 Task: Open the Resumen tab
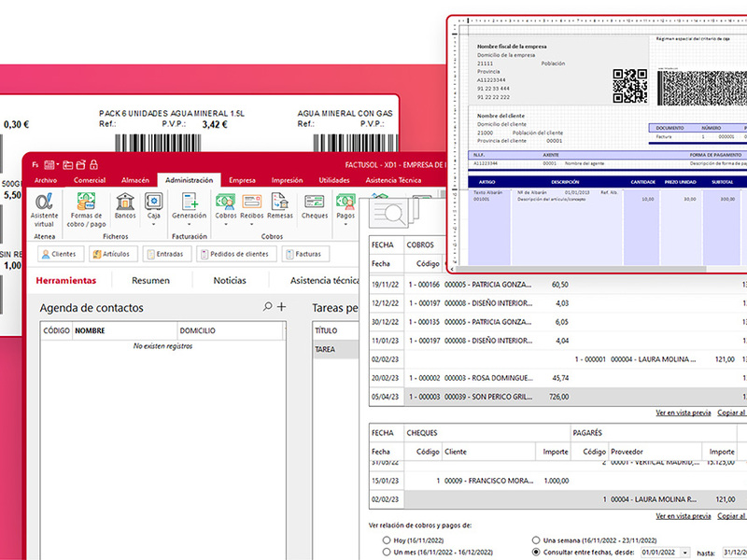click(150, 280)
